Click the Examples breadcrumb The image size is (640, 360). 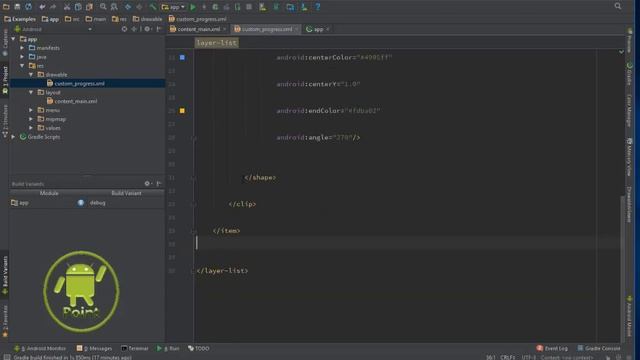[x=20, y=19]
